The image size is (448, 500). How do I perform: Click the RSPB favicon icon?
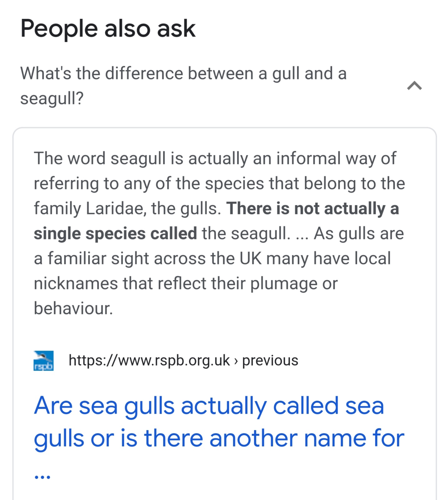tap(43, 361)
